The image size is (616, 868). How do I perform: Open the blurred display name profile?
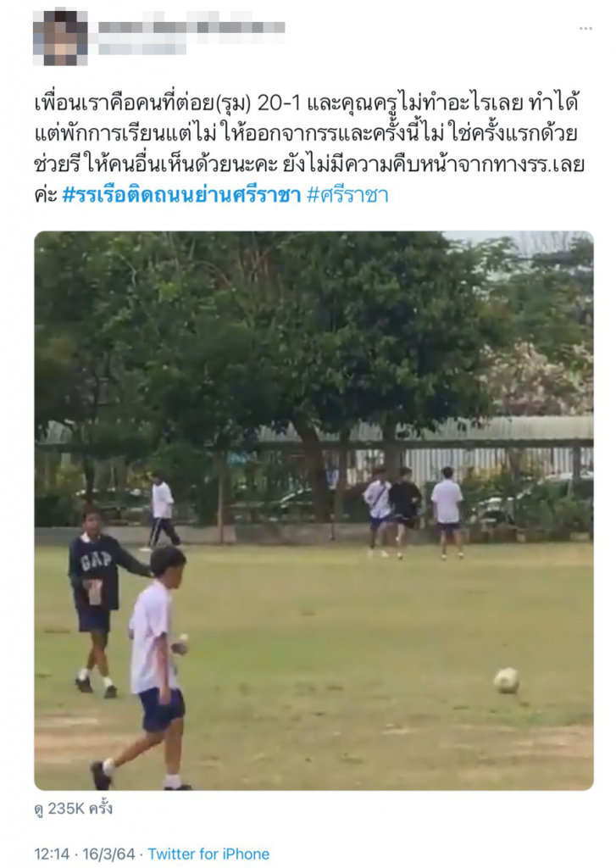click(191, 27)
